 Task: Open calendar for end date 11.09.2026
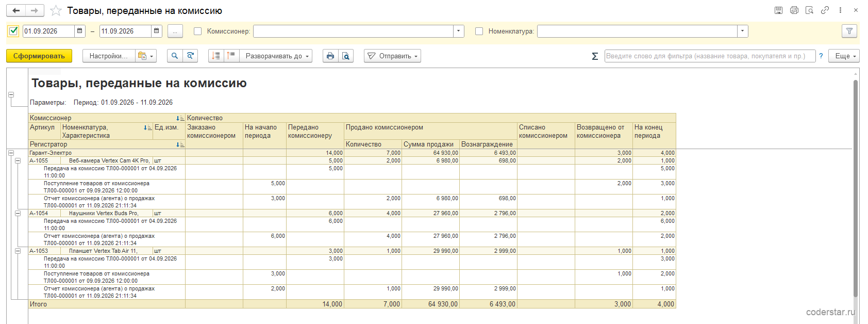157,31
